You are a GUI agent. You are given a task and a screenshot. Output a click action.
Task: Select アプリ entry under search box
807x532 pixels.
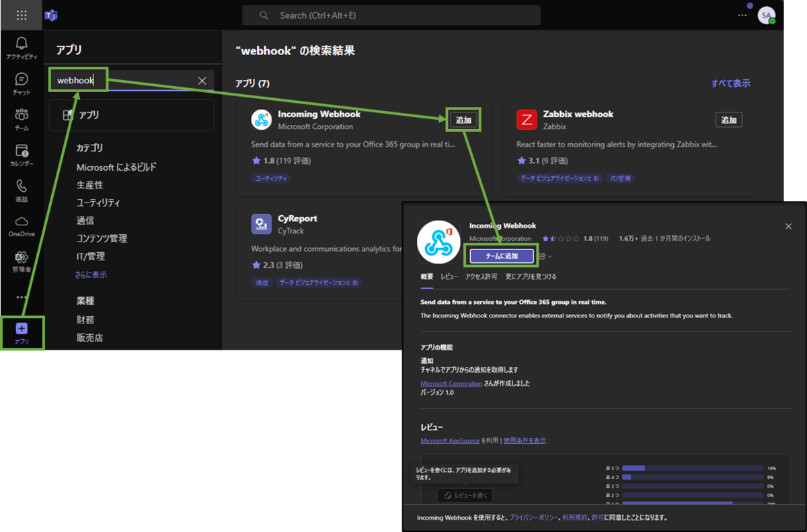click(132, 115)
